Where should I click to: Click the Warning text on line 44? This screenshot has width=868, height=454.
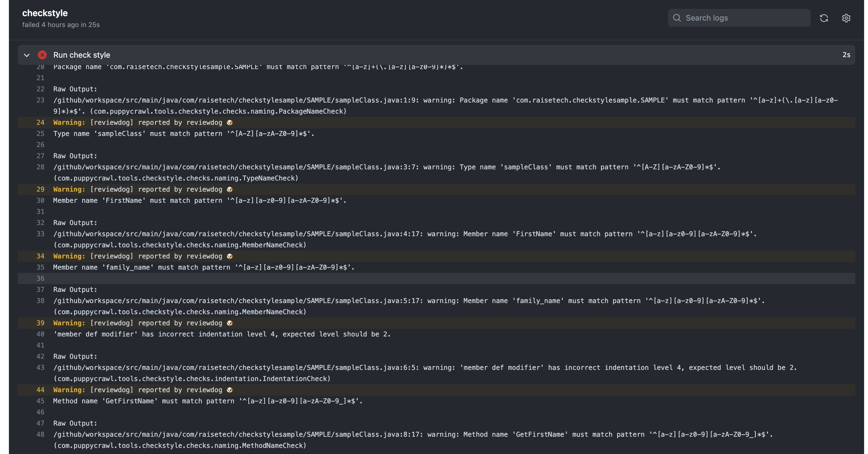click(x=69, y=390)
